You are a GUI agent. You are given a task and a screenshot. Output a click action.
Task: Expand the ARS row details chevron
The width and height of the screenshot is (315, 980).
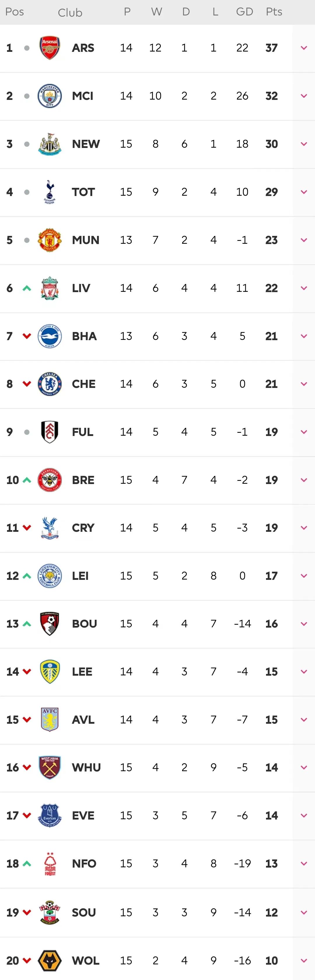pos(304,48)
